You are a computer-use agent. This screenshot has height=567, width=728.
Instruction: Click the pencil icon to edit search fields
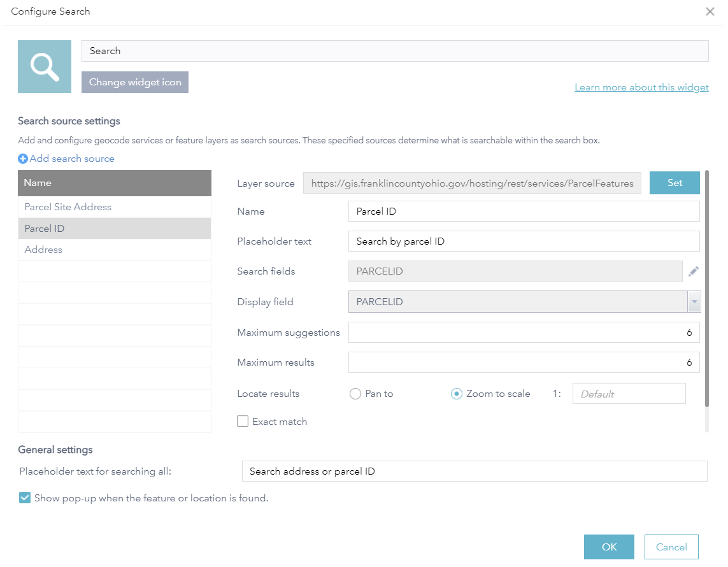point(694,271)
